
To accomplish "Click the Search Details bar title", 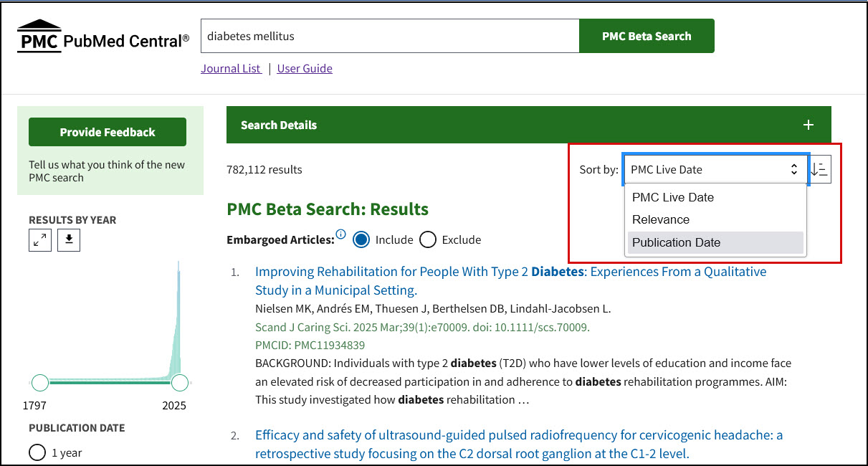I will coord(279,125).
